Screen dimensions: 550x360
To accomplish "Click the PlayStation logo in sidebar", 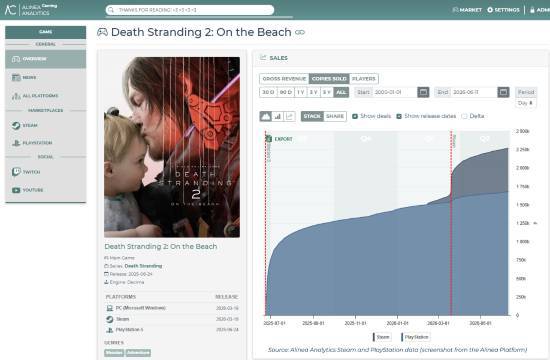I will (x=16, y=143).
